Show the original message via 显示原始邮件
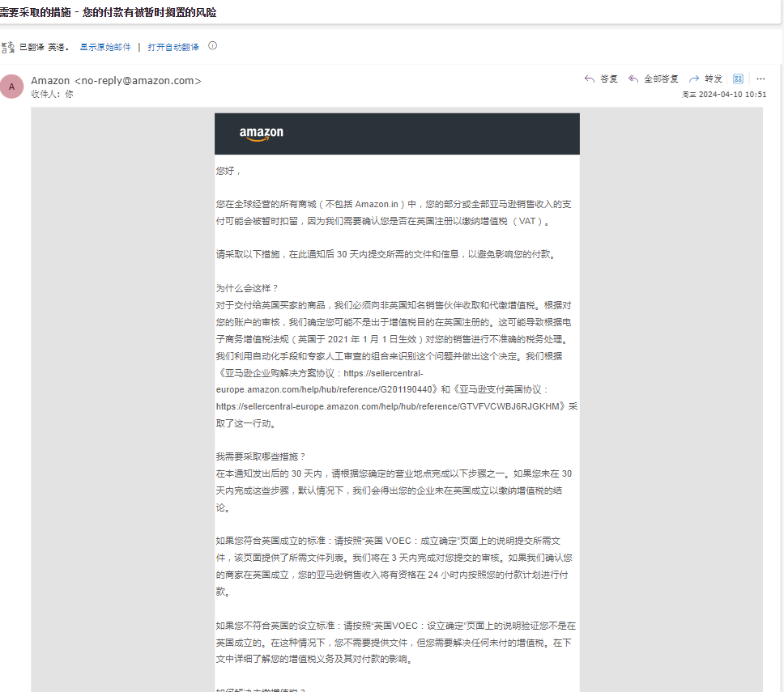784x692 pixels. tap(105, 47)
